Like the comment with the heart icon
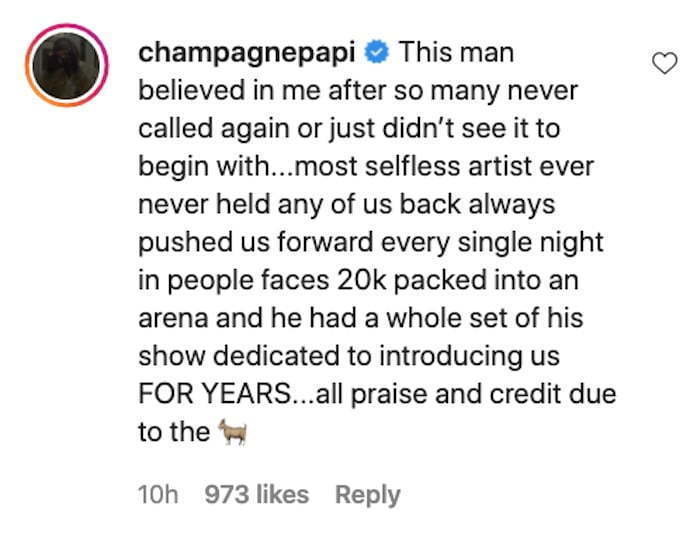The width and height of the screenshot is (700, 537). pos(665,63)
